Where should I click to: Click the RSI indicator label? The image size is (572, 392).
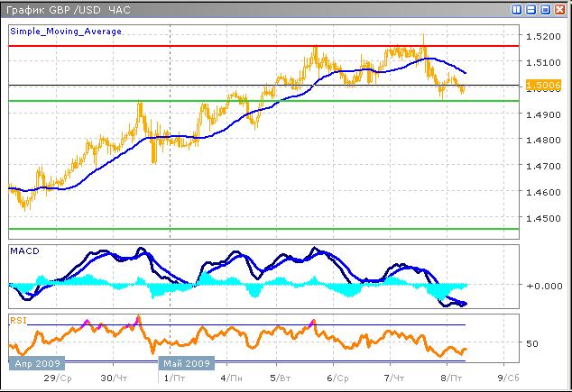click(18, 320)
